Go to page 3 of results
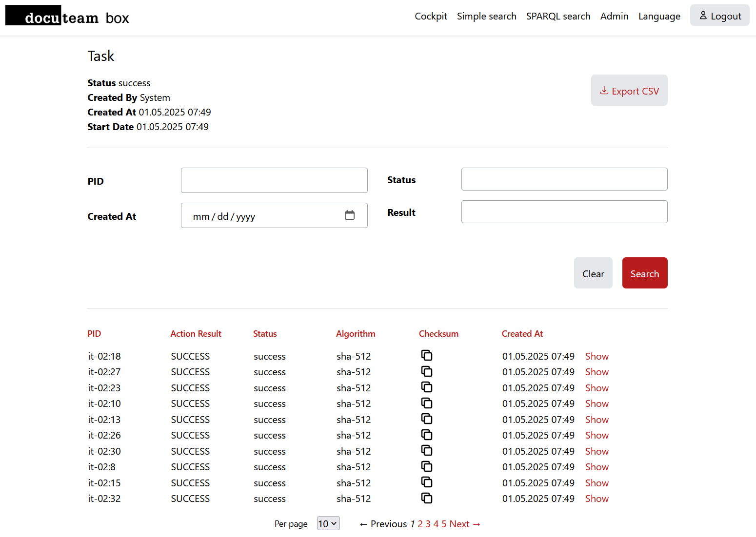The image size is (756, 537). pos(428,524)
